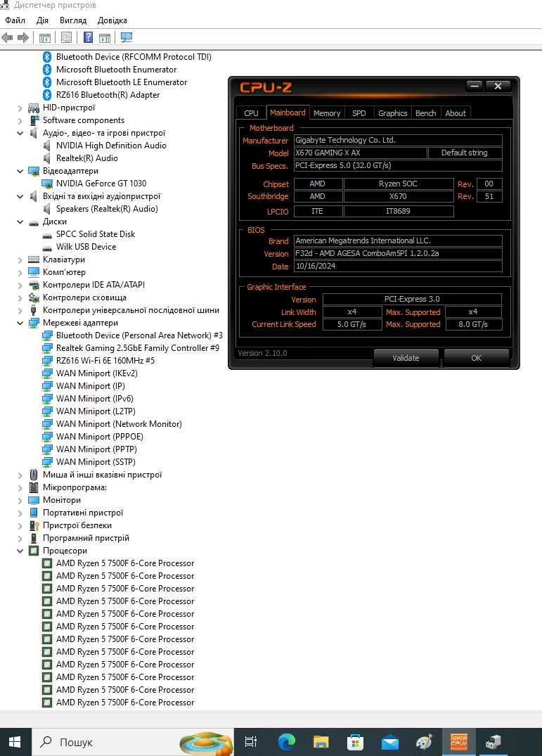Click the SPCC Solid State Disk drive icon
This screenshot has width=542, height=756.
click(x=47, y=234)
